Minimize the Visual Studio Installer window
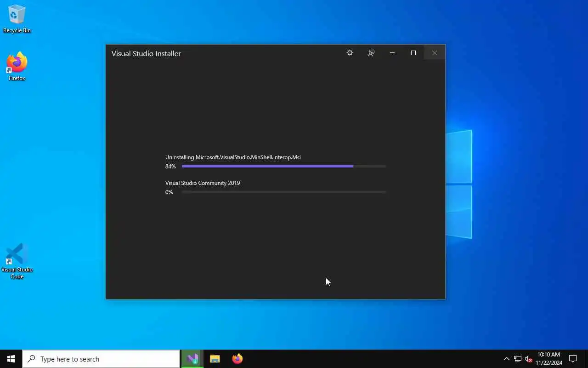The width and height of the screenshot is (588, 368). tap(392, 53)
